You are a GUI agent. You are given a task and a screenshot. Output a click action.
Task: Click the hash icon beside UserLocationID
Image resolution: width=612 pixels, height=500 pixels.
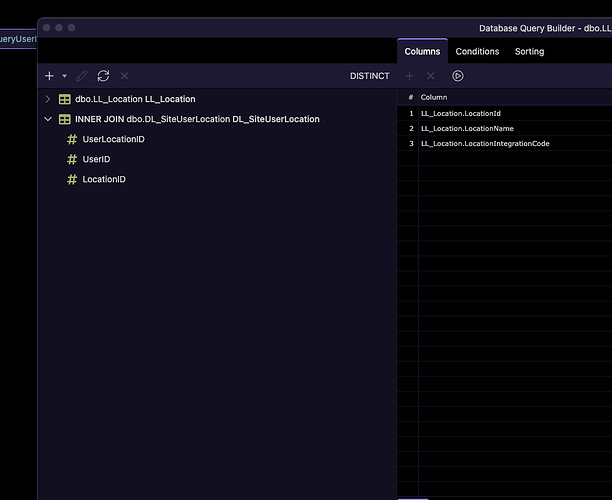pos(72,139)
